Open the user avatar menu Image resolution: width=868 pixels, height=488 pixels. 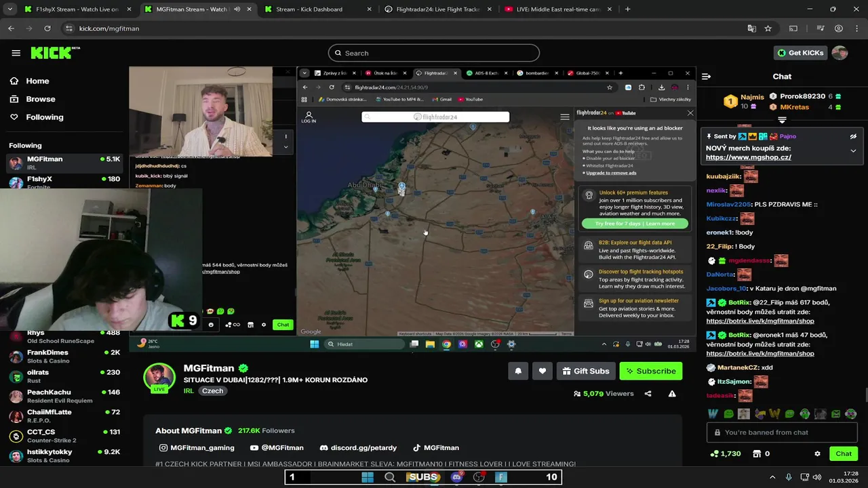pos(840,53)
